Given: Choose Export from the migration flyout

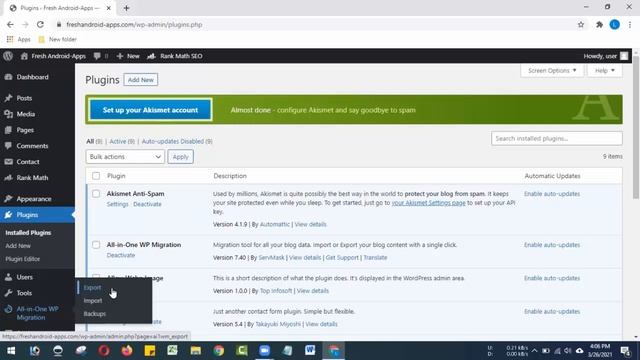Looking at the screenshot, I should (x=92, y=287).
